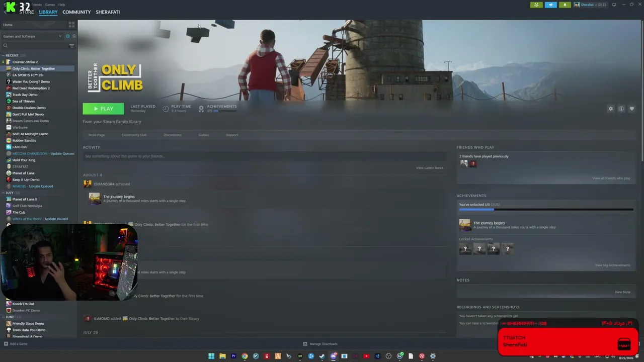Open the Games and Software dropdown
The image size is (644, 362).
pyautogui.click(x=32, y=36)
